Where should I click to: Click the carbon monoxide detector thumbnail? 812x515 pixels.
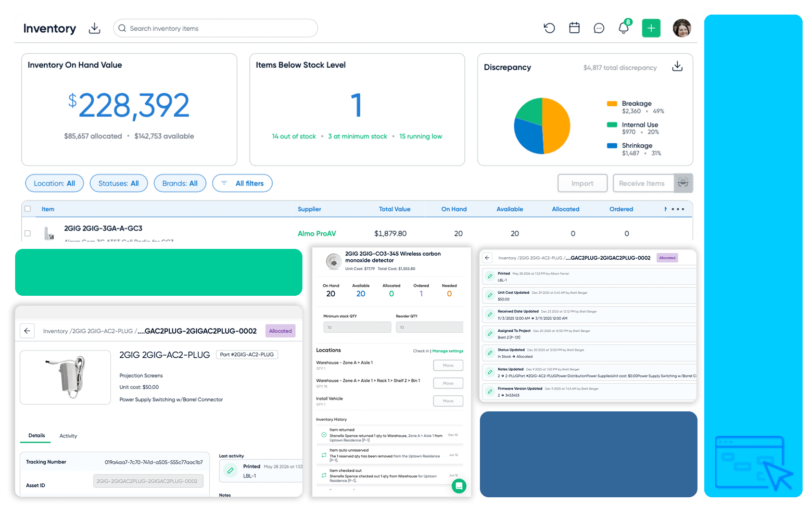click(x=334, y=261)
